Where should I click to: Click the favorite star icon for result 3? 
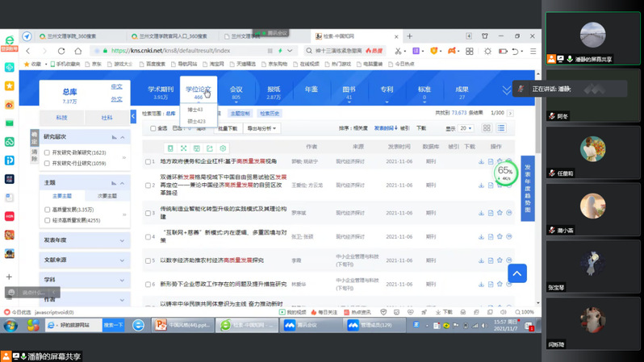[500, 213]
